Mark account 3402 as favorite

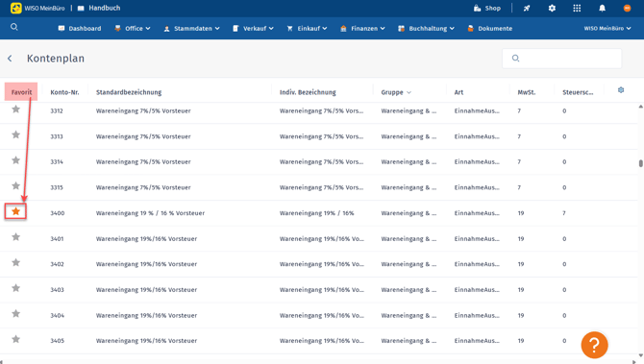(x=15, y=262)
